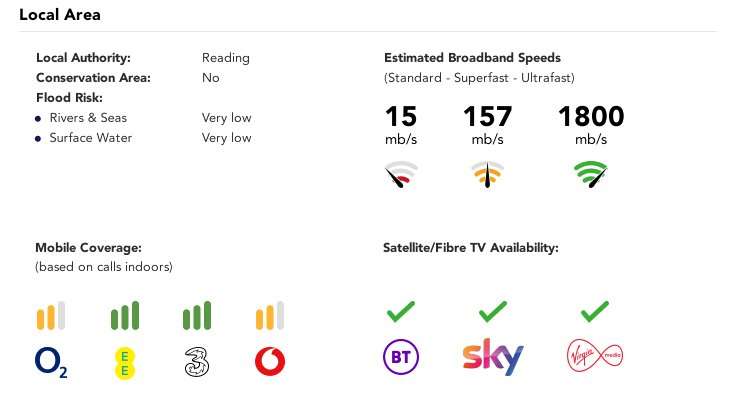
Task: Click the Three network logo
Action: tap(197, 362)
